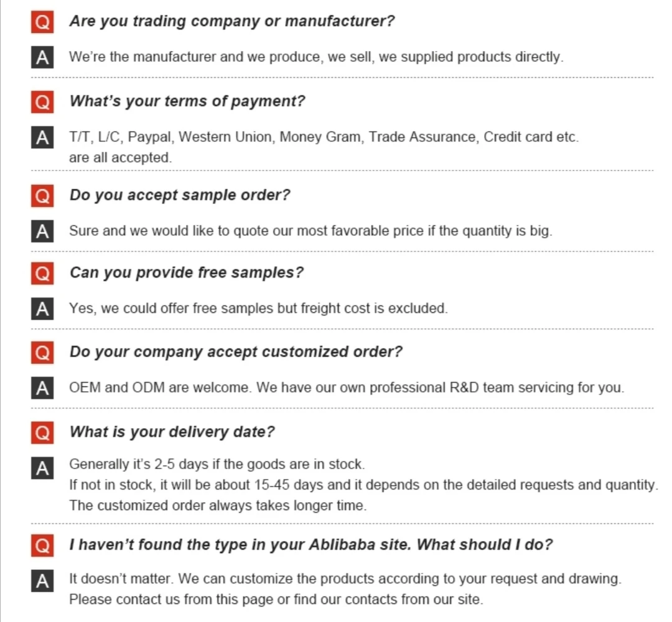Viewport: 672px width, 622px height.
Task: Click the red Q icon beside free samples question
Action: pyautogui.click(x=42, y=274)
